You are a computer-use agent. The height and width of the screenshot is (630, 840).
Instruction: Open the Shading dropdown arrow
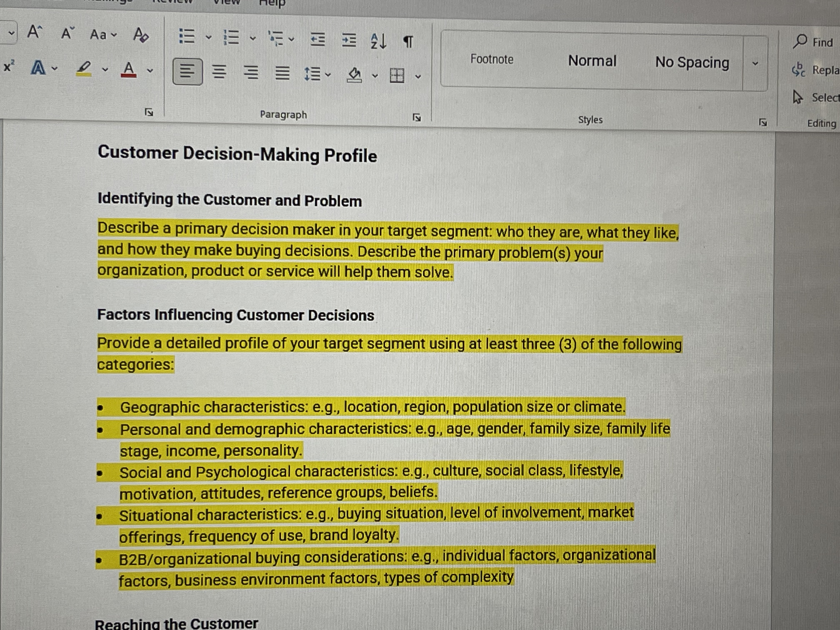click(x=375, y=76)
